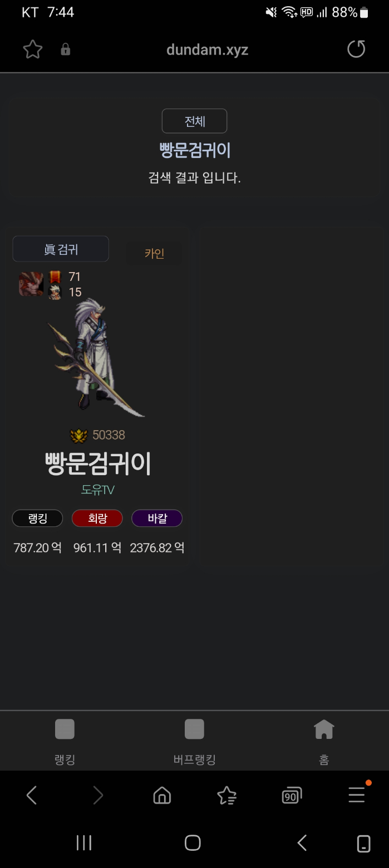Tap the 카인 server tag
This screenshot has height=868, width=389.
click(154, 254)
